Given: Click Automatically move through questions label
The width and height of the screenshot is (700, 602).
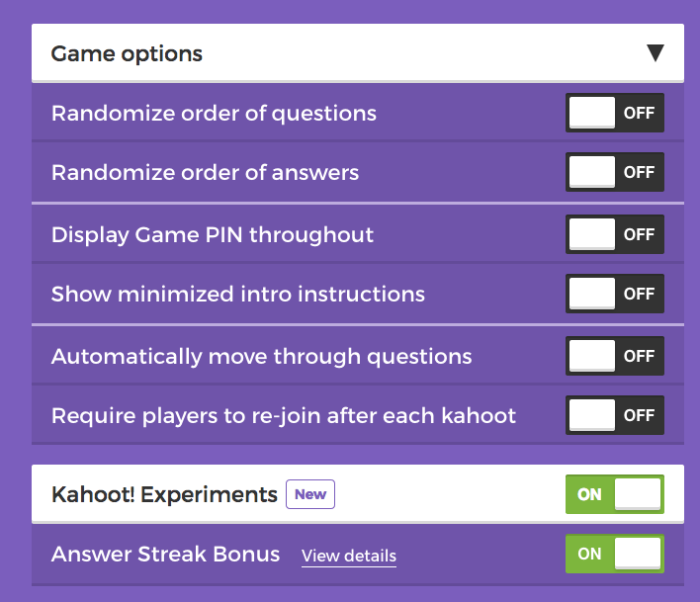Looking at the screenshot, I should pyautogui.click(x=262, y=357).
